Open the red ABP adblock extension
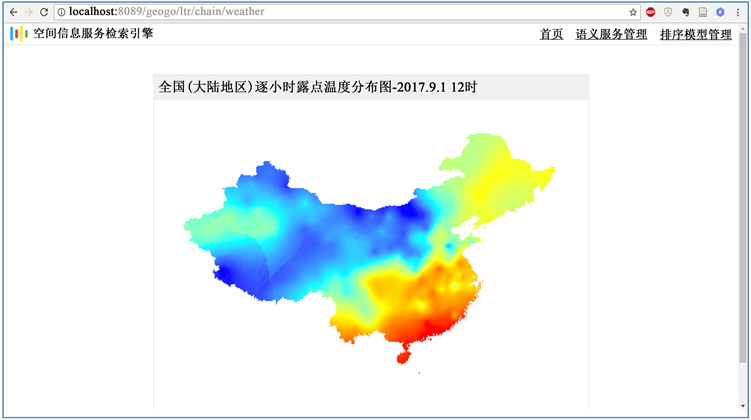Screen dimensions: 751x420 [x=650, y=12]
